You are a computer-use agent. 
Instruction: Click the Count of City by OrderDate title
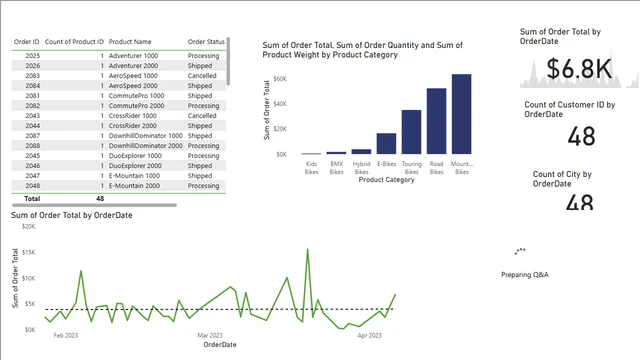click(x=562, y=179)
